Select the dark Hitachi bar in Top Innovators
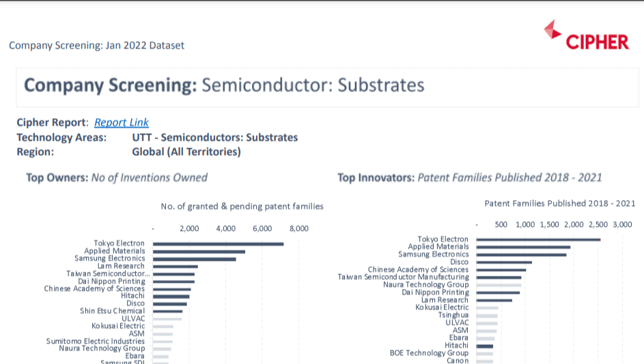 pos(485,346)
